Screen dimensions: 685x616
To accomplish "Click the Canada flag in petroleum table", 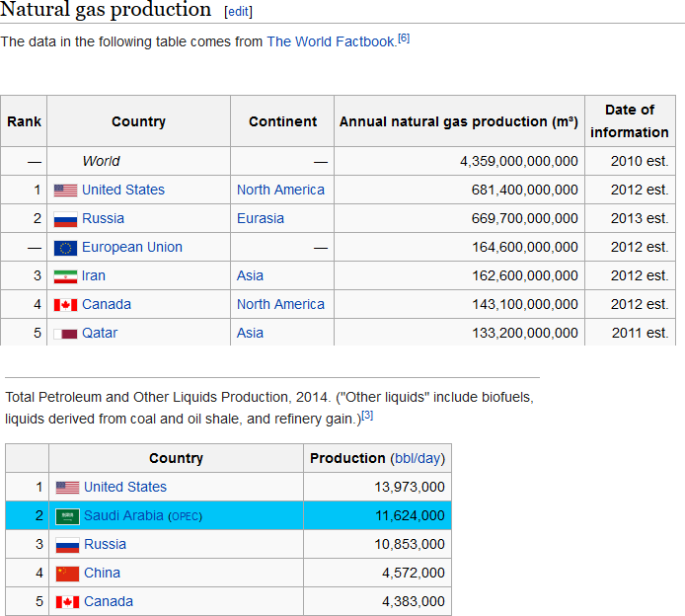I will click(67, 602).
